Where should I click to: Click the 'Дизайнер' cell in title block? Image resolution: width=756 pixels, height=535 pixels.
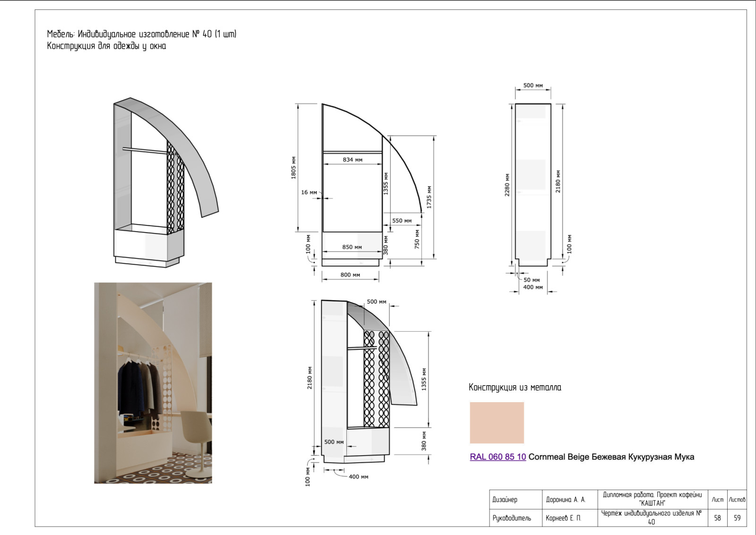pyautogui.click(x=505, y=500)
